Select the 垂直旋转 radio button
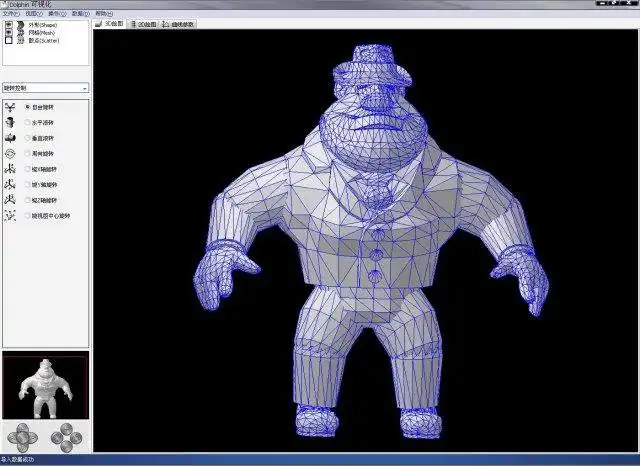This screenshot has height=466, width=640. pos(27,138)
